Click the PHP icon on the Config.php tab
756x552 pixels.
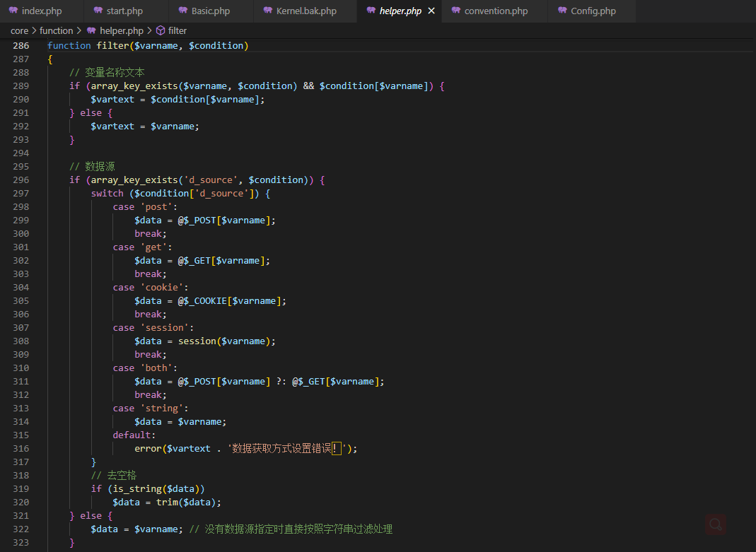[563, 11]
